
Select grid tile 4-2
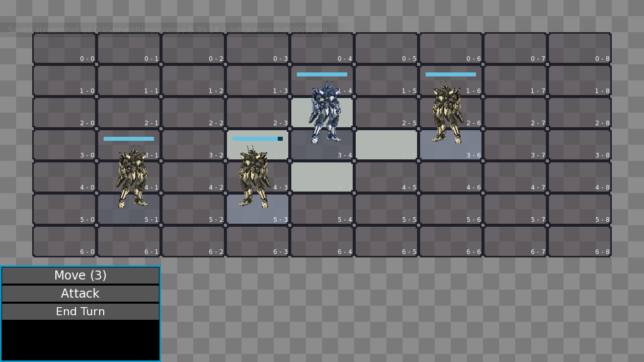193,177
